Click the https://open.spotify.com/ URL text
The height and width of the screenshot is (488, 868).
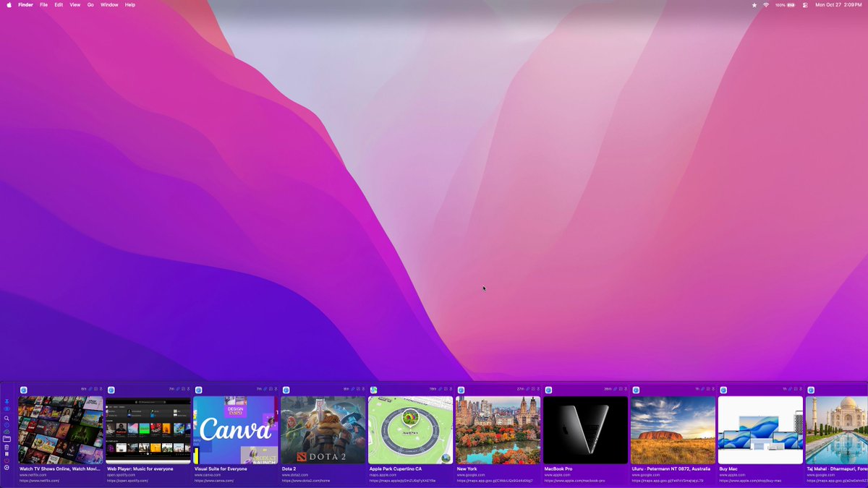[127, 481]
